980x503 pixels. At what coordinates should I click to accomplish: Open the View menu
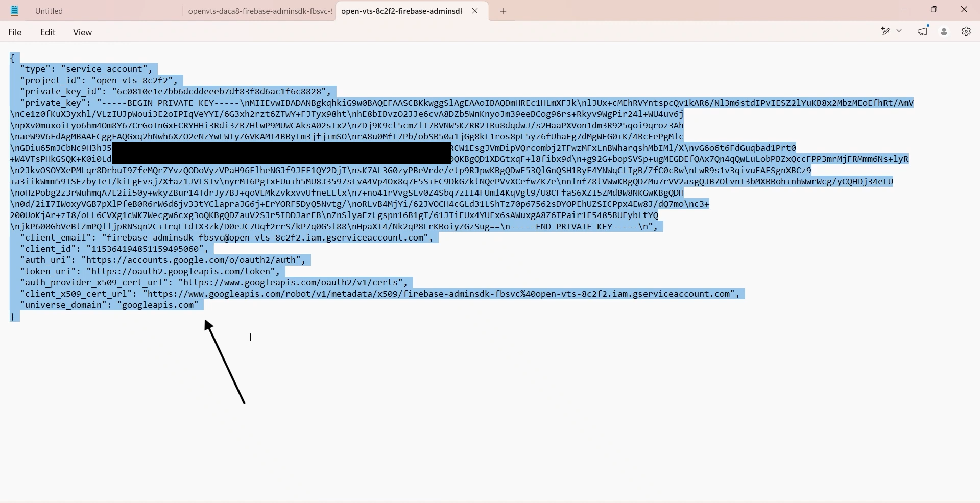pos(82,32)
